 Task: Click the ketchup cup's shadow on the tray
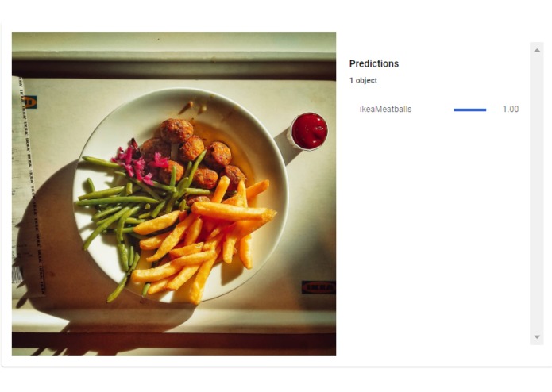[286, 147]
